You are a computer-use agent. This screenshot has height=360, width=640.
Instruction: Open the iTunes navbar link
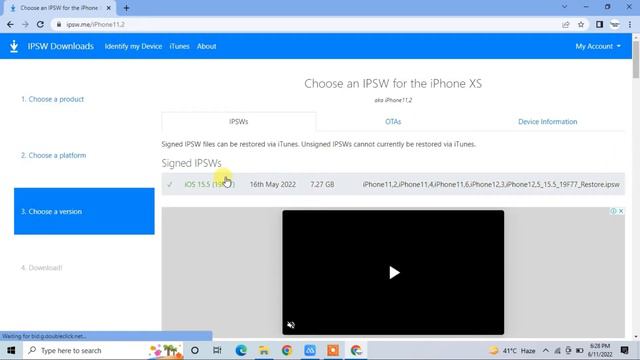pos(180,47)
